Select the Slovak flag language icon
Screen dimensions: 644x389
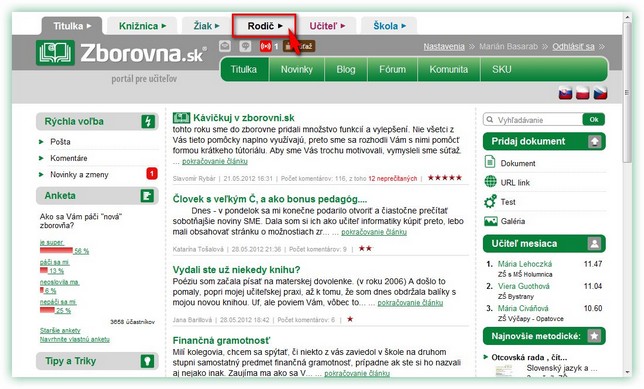[565, 93]
